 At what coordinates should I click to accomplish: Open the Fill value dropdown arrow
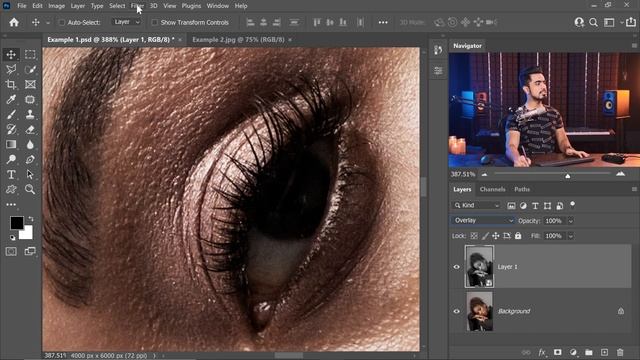pos(571,236)
